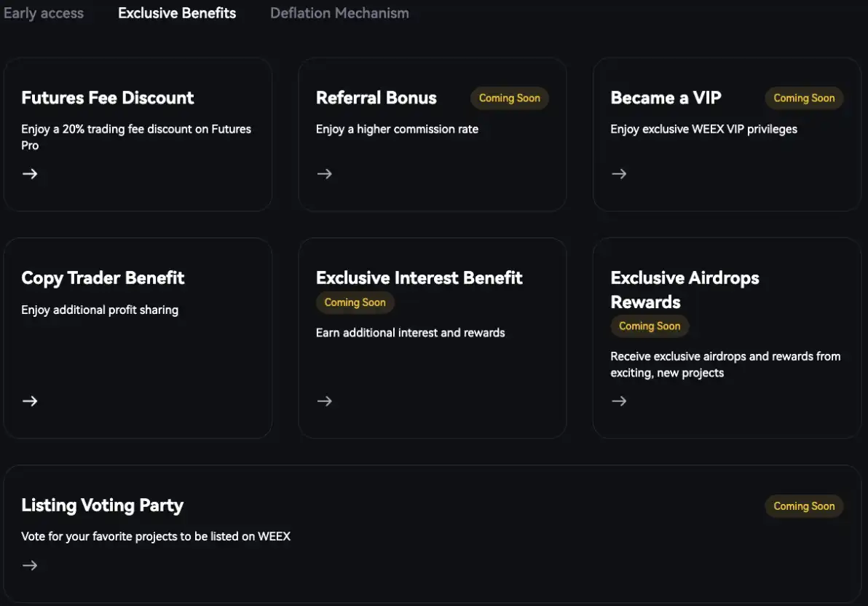
Task: Click the arrow in Exclusive Interest Benefit card
Action: pyautogui.click(x=324, y=401)
